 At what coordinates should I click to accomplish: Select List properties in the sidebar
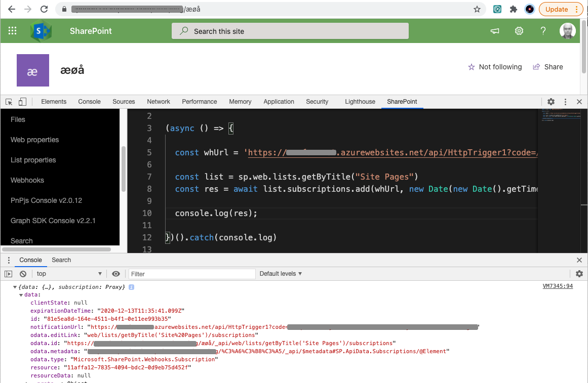[x=33, y=160]
